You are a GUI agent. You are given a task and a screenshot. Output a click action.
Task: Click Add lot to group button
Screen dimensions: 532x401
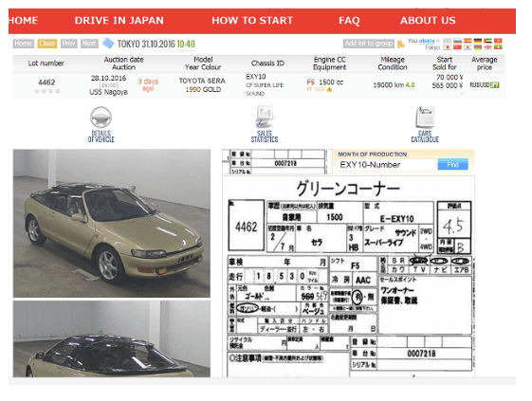[x=369, y=44]
